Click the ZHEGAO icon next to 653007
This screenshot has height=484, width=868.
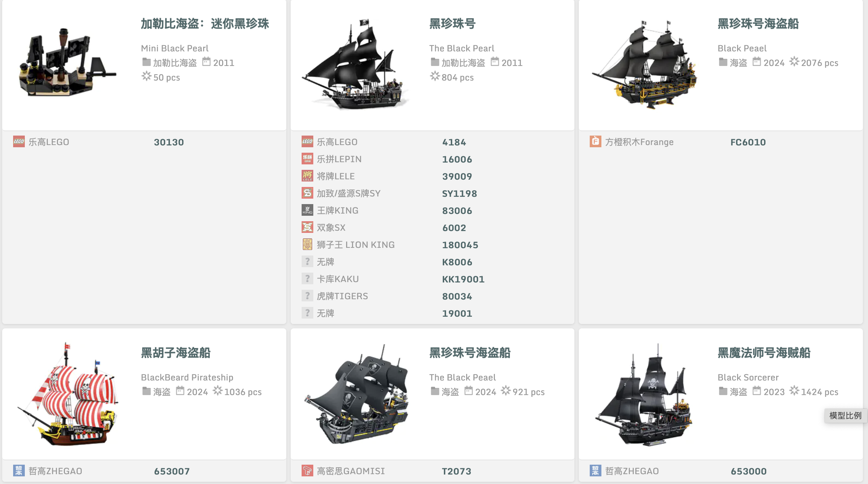pos(19,471)
